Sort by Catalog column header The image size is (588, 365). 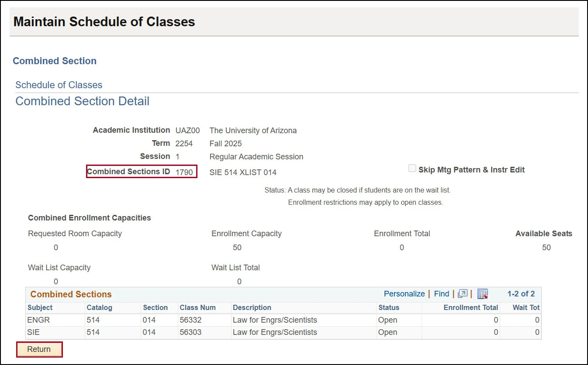click(x=99, y=307)
